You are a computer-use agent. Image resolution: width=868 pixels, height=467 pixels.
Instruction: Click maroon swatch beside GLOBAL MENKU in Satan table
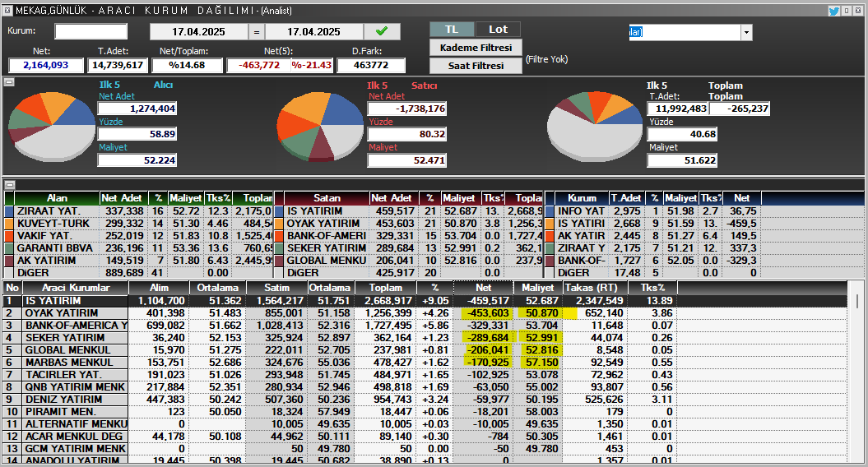(279, 260)
